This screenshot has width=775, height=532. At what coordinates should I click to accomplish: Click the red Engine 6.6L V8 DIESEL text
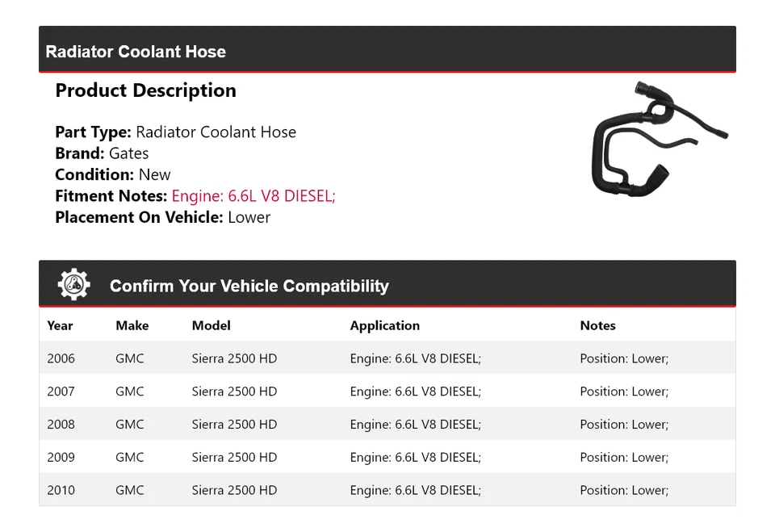(x=253, y=195)
